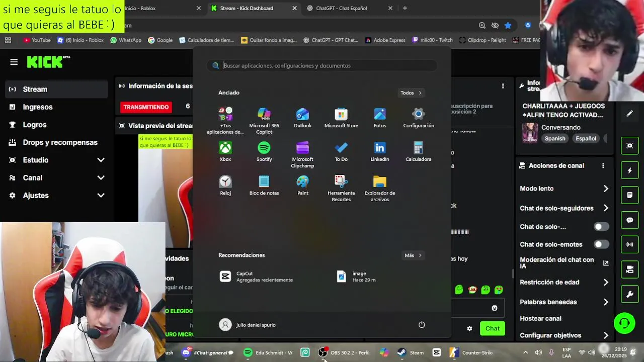Show all apps with the Todos button
644x362 pixels.
tap(411, 93)
